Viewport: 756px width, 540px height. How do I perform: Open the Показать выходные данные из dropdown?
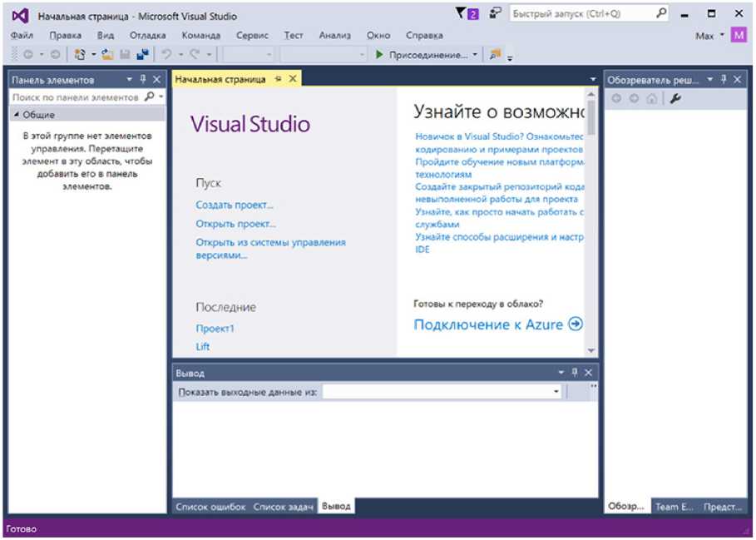pos(556,392)
